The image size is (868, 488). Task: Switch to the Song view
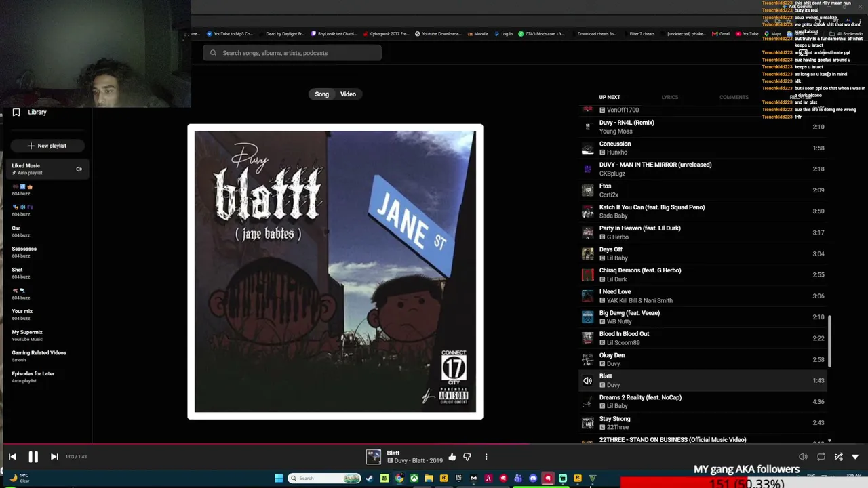point(321,94)
